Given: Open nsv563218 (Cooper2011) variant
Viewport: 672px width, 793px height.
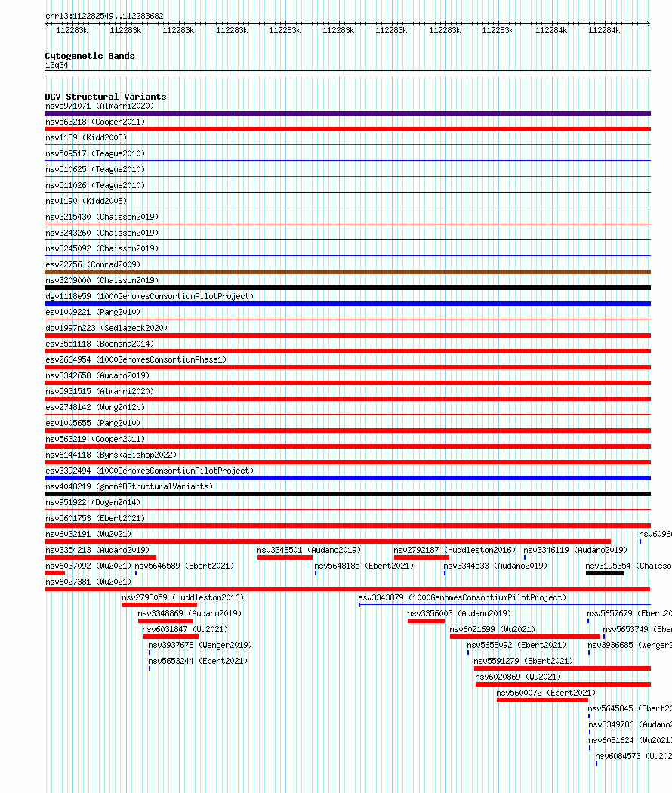Looking at the screenshot, I should (x=95, y=122).
